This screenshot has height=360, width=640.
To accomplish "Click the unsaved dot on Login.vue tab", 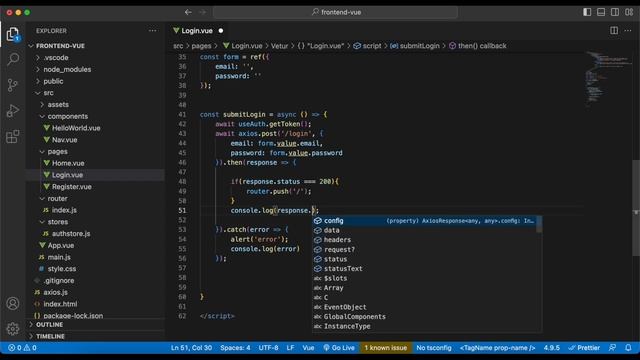I will [x=221, y=31].
